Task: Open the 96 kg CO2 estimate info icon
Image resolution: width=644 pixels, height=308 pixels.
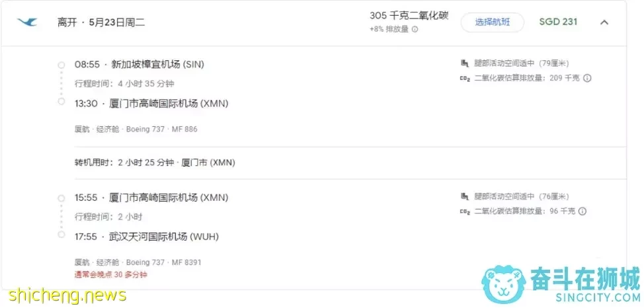Action: (582, 212)
